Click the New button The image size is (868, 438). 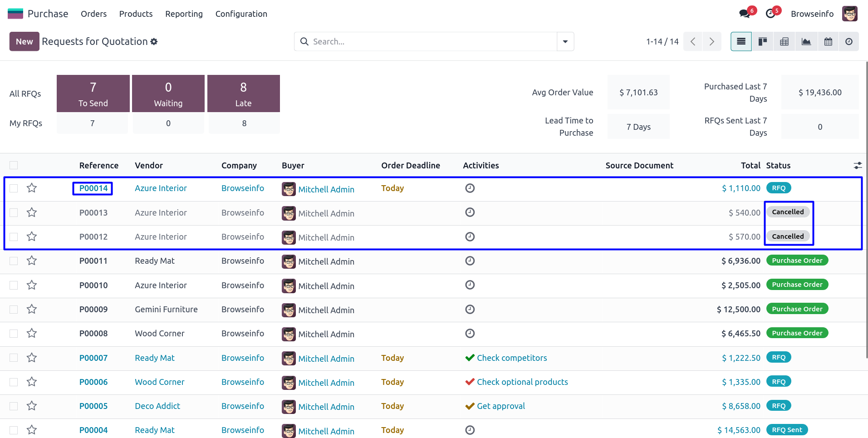[25, 42]
